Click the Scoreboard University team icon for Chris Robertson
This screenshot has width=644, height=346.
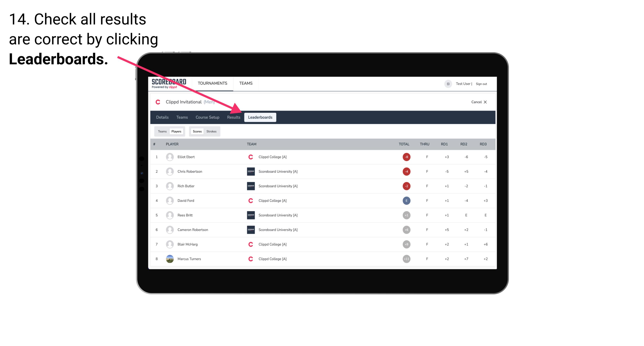(x=250, y=171)
